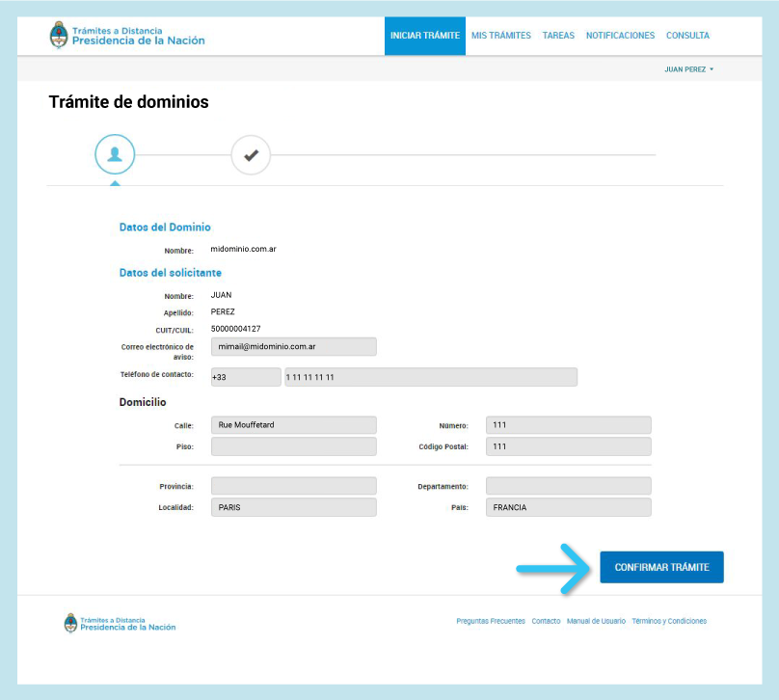Click the user profile step icon
The image size is (779, 700).
115,155
